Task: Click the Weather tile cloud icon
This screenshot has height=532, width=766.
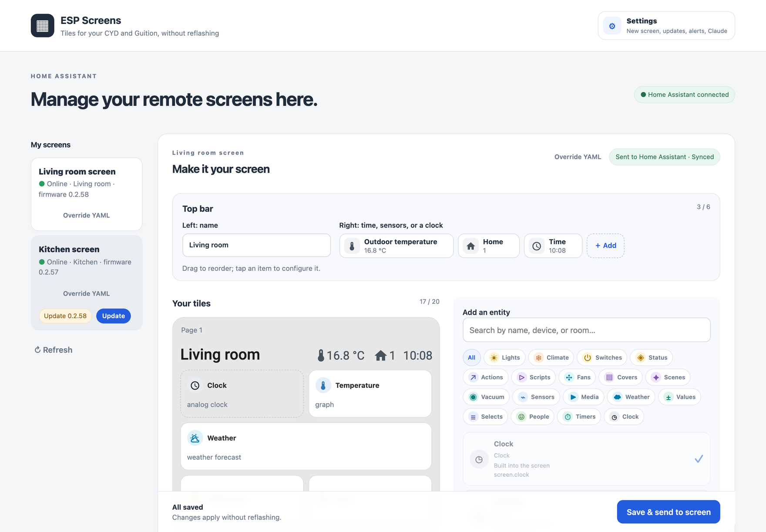Action: [195, 438]
